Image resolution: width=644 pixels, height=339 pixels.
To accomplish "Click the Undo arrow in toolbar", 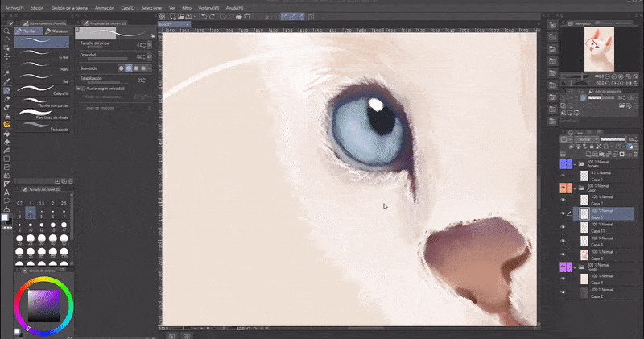I will pos(204,17).
